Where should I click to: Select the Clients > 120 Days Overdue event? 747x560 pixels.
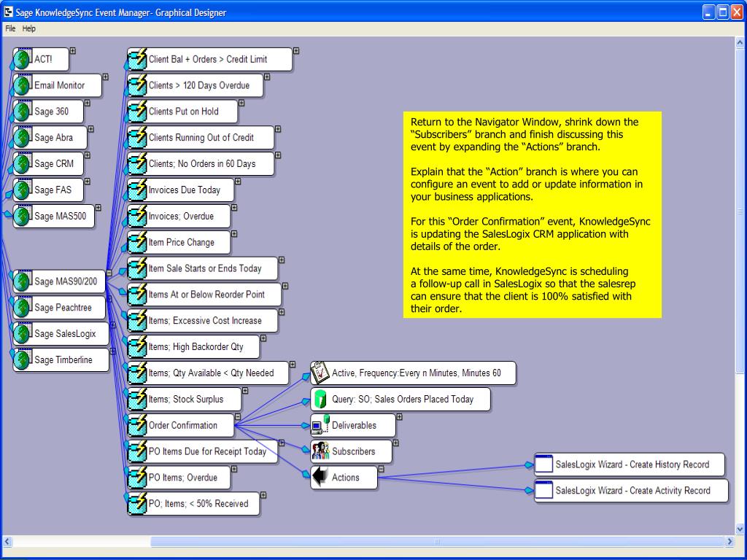(x=196, y=85)
